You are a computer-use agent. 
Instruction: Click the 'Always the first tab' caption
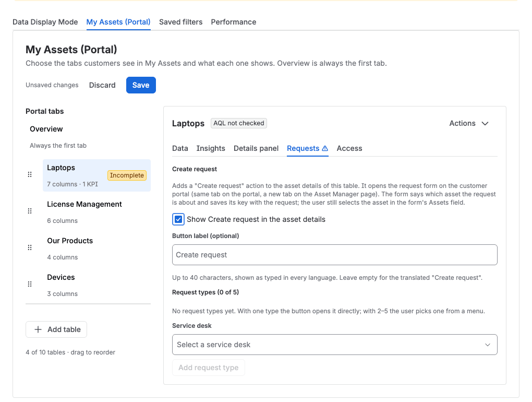point(58,146)
